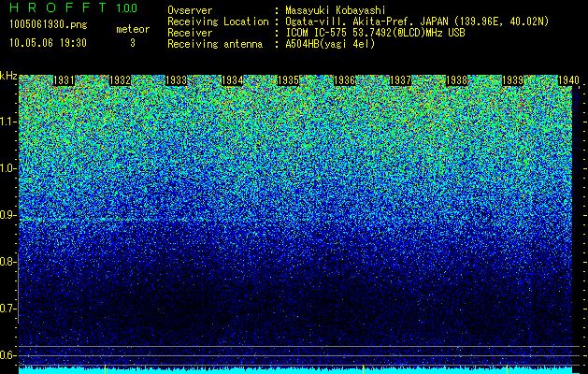Viewport: 588px width, 374px height.
Task: Click the HROFFT 1.0.0 title text
Action: point(74,7)
